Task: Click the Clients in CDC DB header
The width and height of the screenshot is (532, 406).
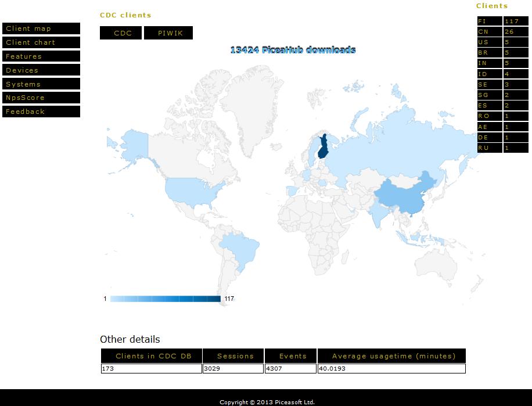Action: click(x=152, y=356)
